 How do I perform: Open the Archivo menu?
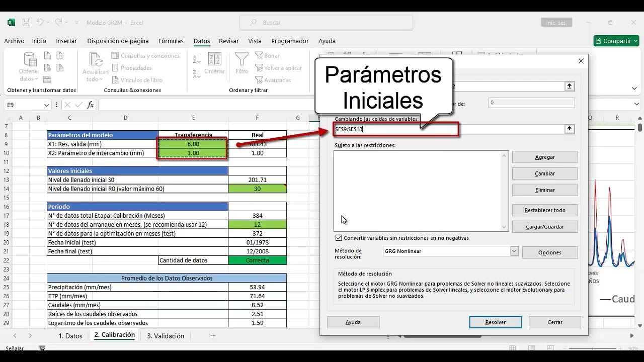[14, 41]
